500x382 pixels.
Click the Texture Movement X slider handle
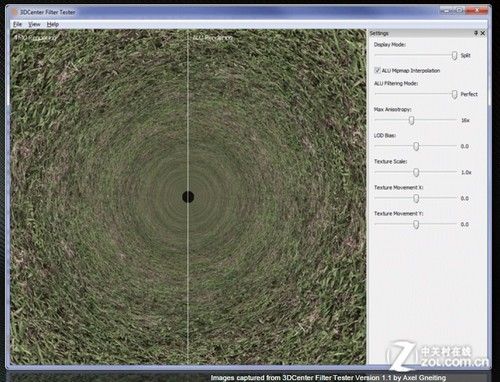pos(416,198)
